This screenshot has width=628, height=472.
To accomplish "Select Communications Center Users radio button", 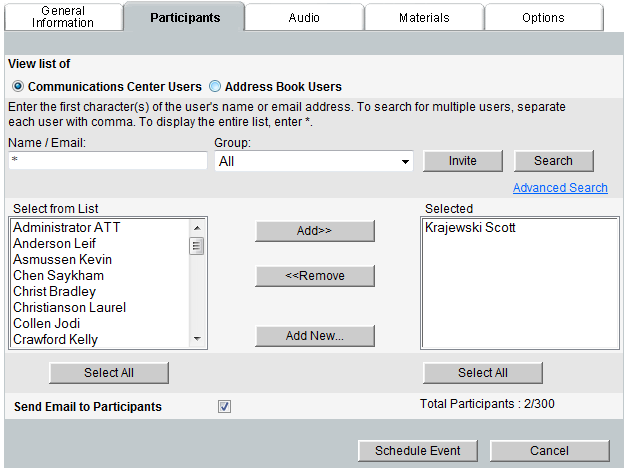I will [18, 86].
